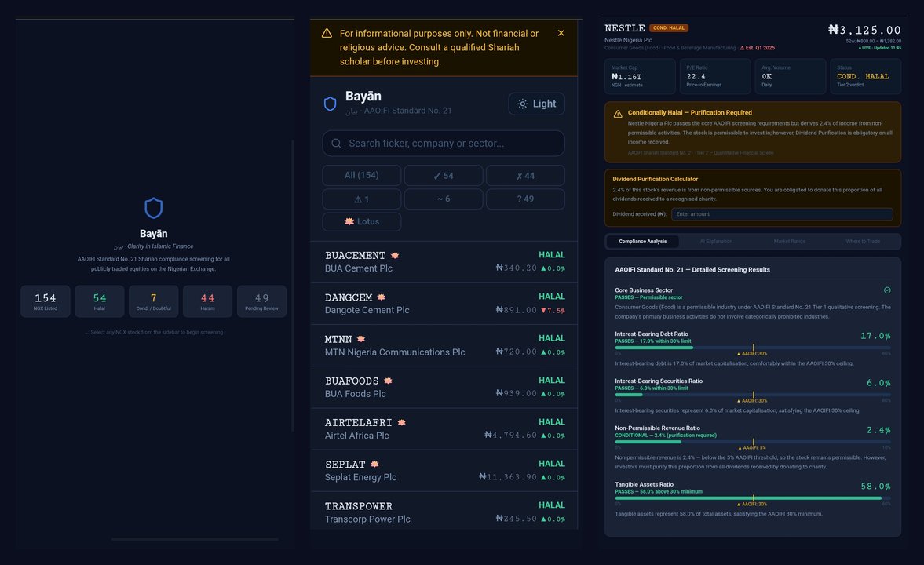Click the Non-Permissible Revenue Ratio progress bar
924x565 pixels.
(x=753, y=442)
